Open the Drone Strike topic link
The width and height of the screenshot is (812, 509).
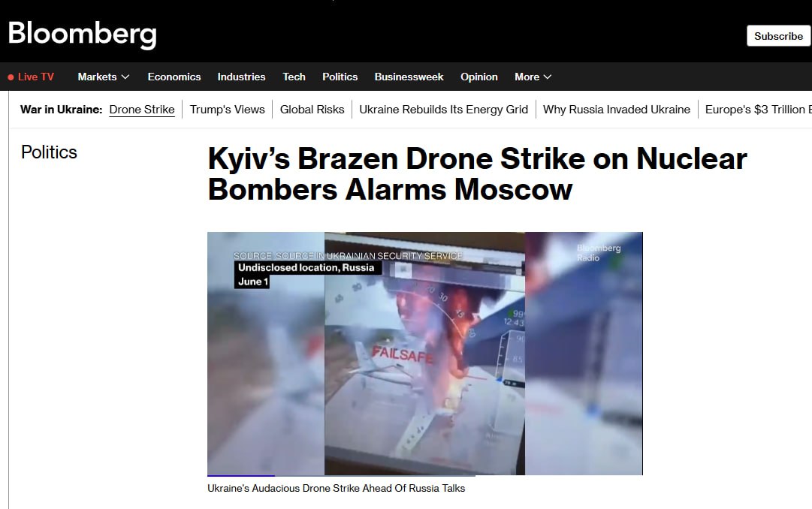(x=142, y=110)
